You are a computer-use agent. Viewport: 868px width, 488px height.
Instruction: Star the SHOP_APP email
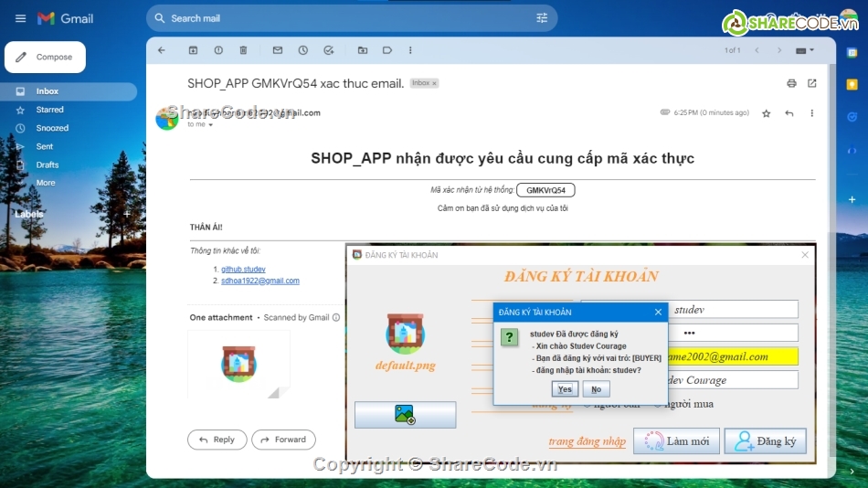click(x=766, y=113)
